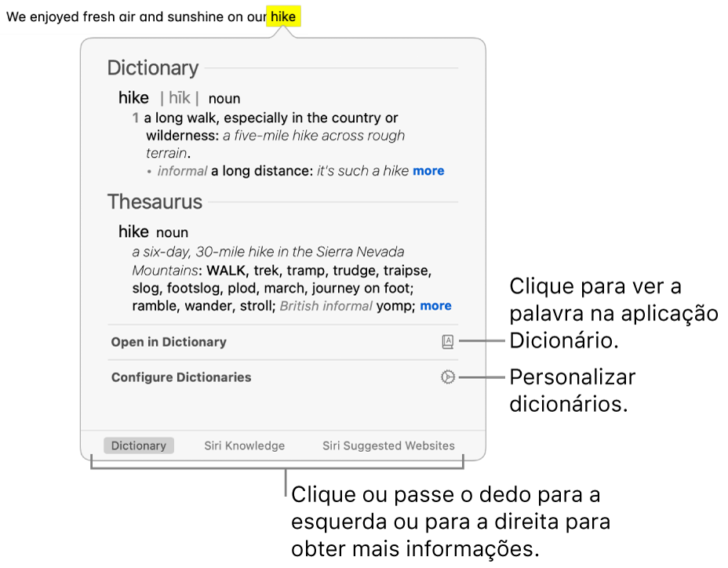Open Configure Dictionaries row label
Image resolution: width=728 pixels, height=568 pixels.
181,377
